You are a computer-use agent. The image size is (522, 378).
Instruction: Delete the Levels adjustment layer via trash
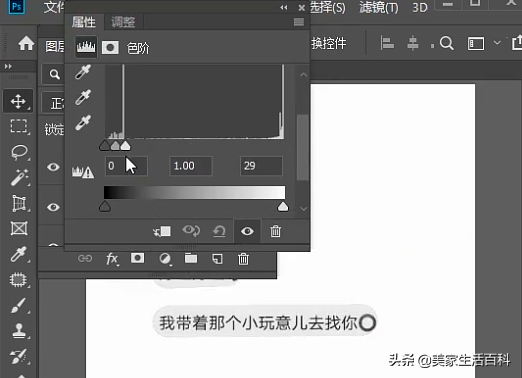point(275,231)
